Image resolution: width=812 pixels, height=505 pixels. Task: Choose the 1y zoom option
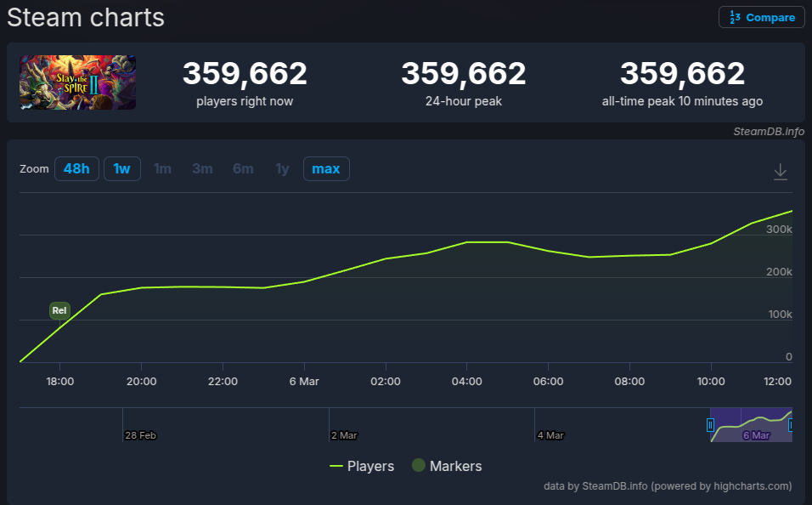[282, 168]
